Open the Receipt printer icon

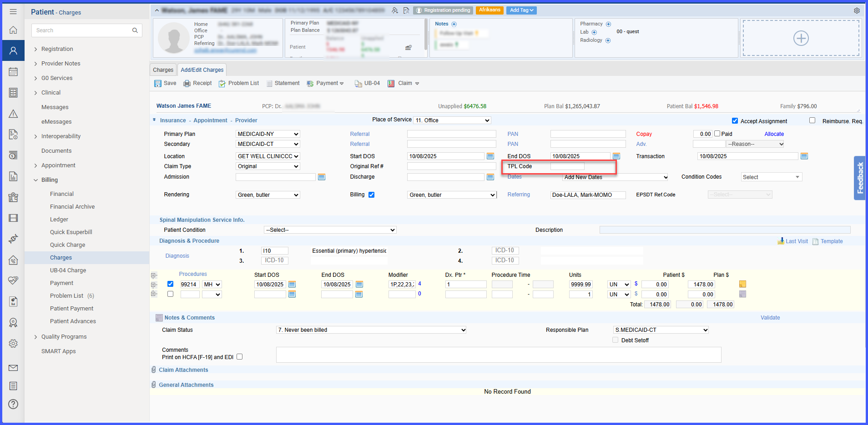[187, 84]
